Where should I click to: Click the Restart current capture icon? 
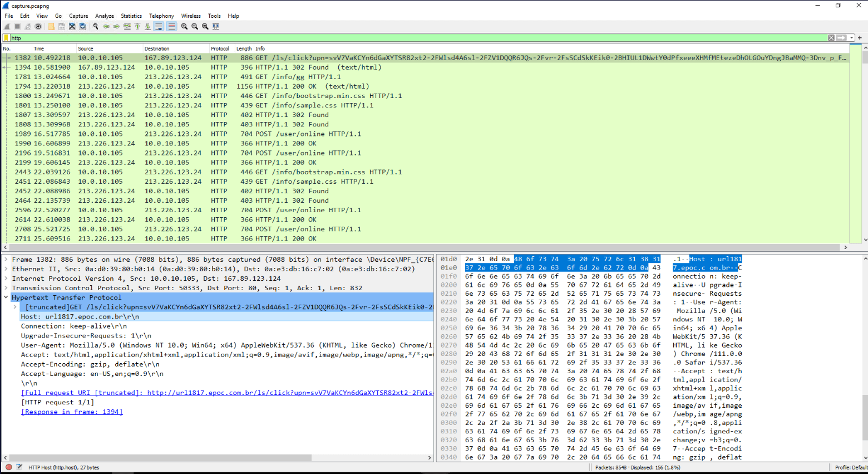tap(28, 26)
